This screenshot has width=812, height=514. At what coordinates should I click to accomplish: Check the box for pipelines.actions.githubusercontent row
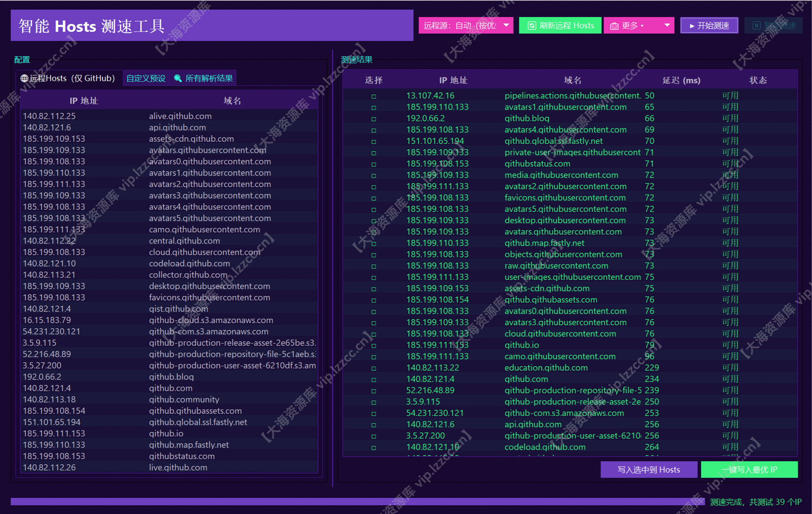click(x=373, y=96)
